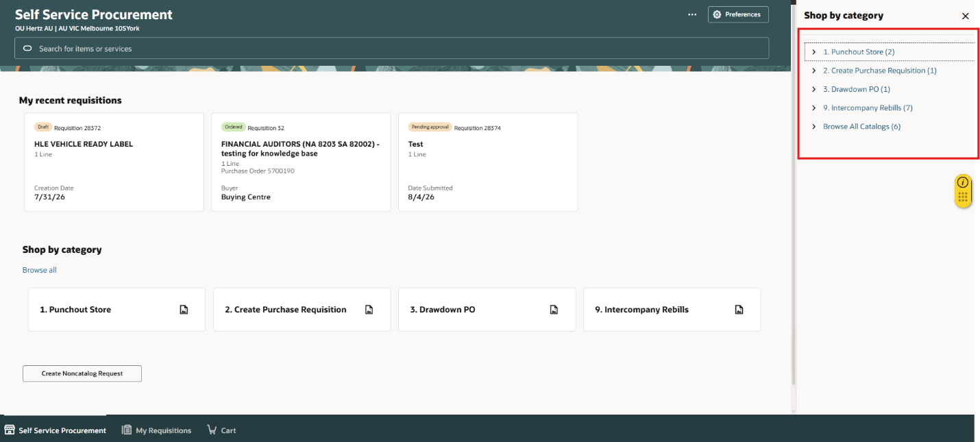
Task: Open 3. Drawdown PO (1) link
Action: [857, 89]
